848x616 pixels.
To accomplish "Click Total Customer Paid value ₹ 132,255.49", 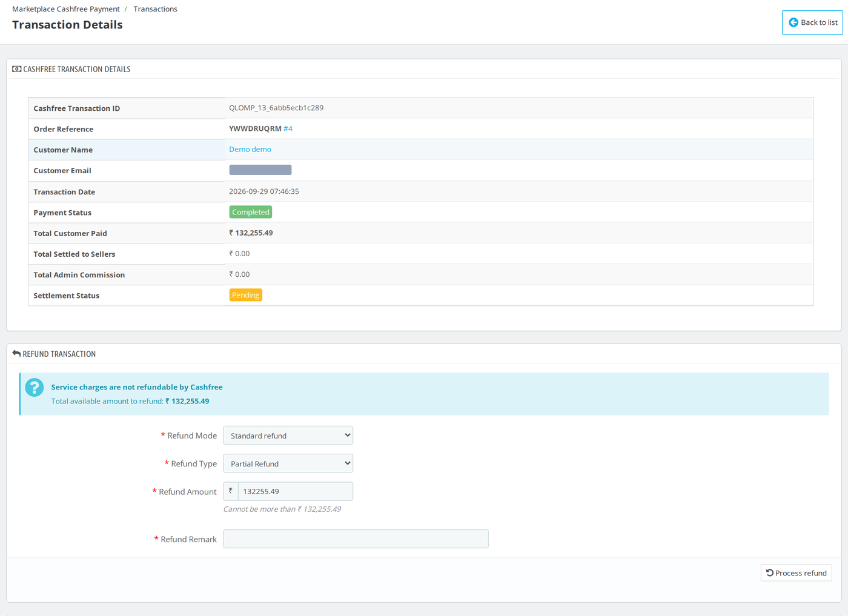I will pos(251,233).
